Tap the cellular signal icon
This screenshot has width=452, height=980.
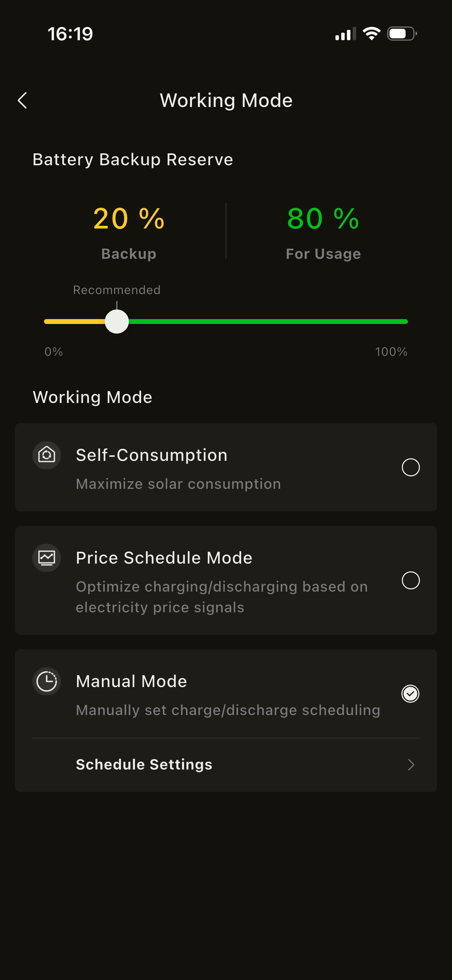click(345, 35)
